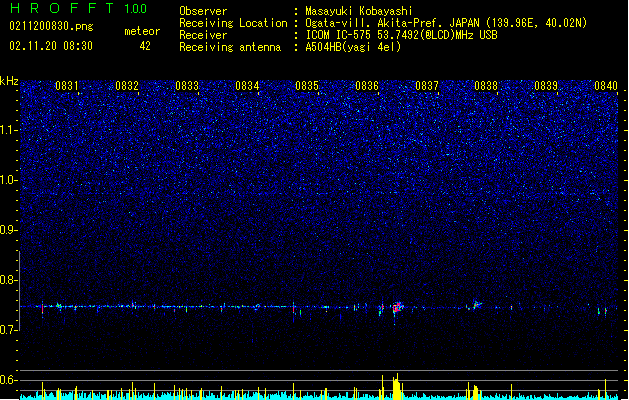629x400 pixels.
Task: Click the 0839 time marker
Action: pos(546,86)
